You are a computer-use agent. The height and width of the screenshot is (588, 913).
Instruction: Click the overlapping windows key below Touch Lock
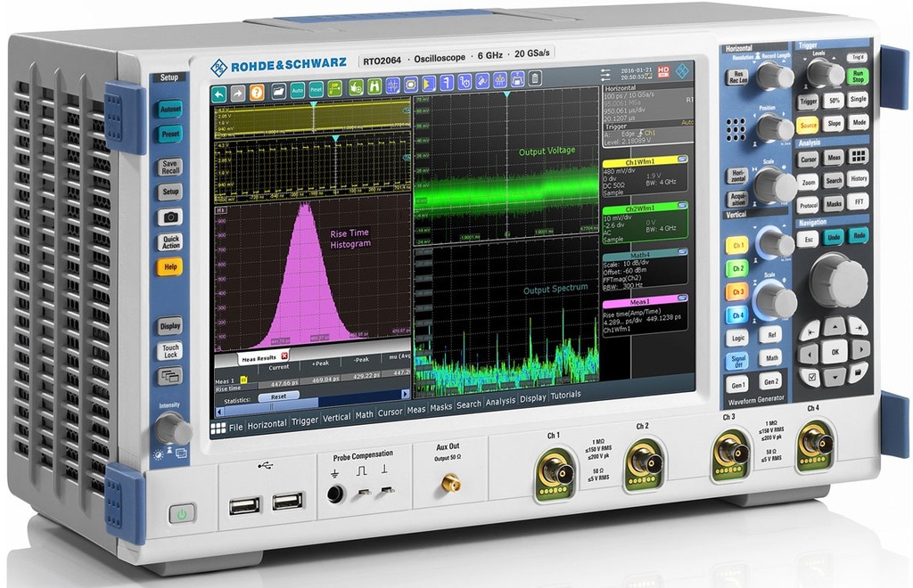pyautogui.click(x=170, y=376)
